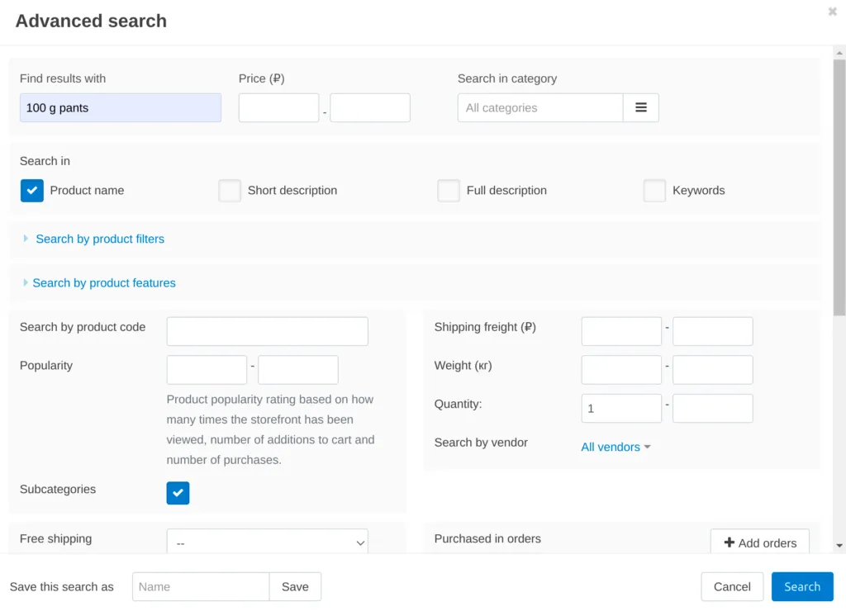Open the Free shipping dropdown
The image size is (846, 616).
267,542
